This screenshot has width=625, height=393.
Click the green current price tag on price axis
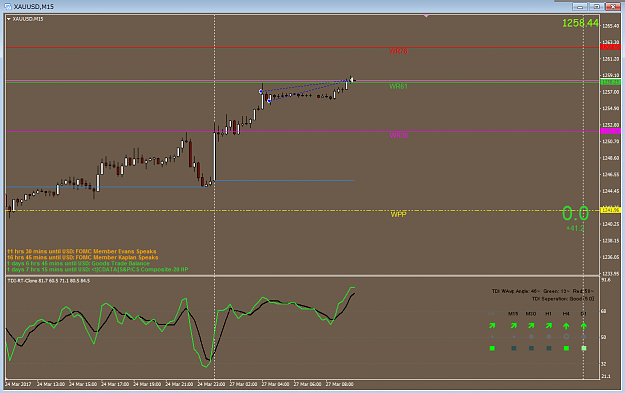pos(611,82)
